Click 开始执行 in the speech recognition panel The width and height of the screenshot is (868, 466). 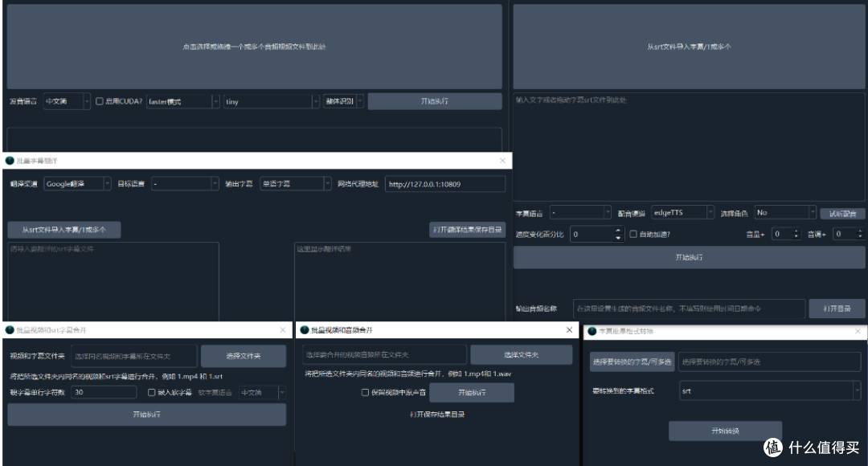click(435, 101)
